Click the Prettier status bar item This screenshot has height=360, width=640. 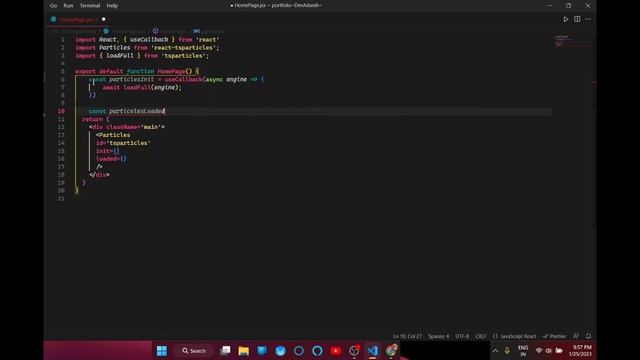[x=555, y=336]
